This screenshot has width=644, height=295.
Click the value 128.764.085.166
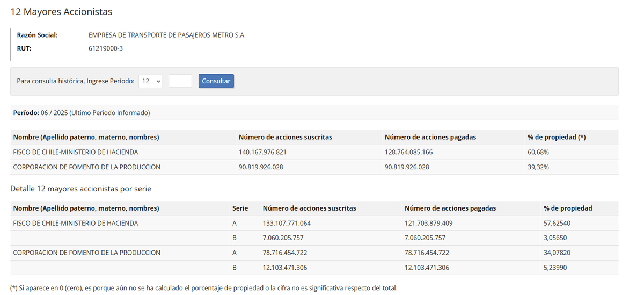click(408, 152)
